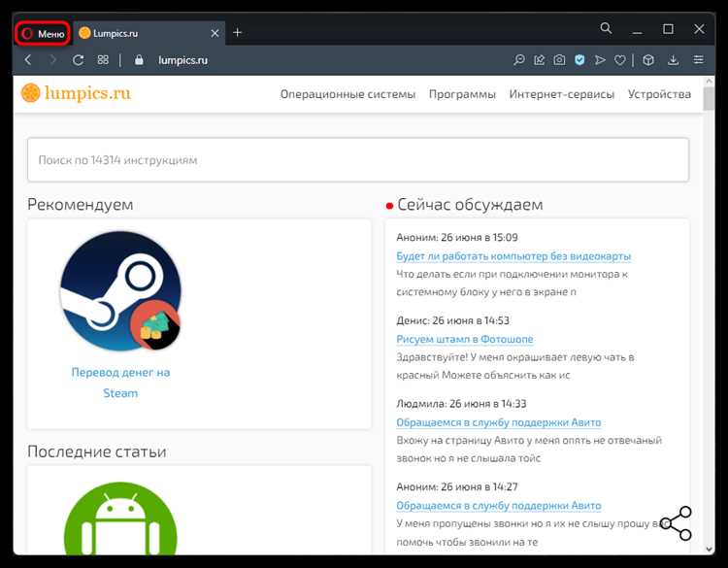This screenshot has width=728, height=568.
Task: Open Операционные системы menu item
Action: coord(347,94)
